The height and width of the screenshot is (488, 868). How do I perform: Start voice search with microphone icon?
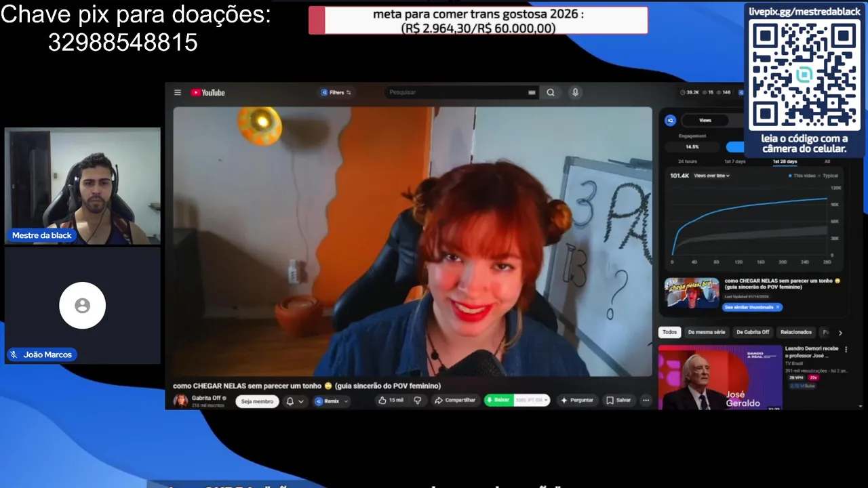(x=575, y=93)
